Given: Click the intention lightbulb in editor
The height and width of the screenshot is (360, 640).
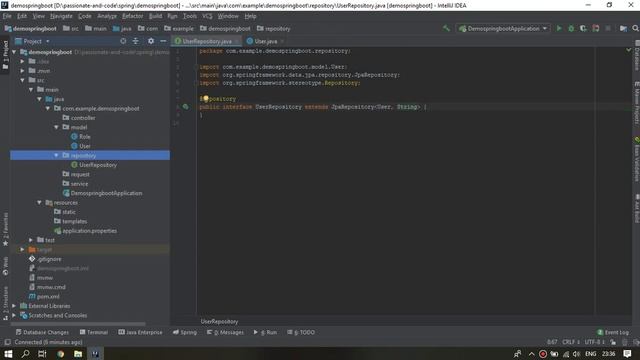Looking at the screenshot, I should pyautogui.click(x=206, y=98).
